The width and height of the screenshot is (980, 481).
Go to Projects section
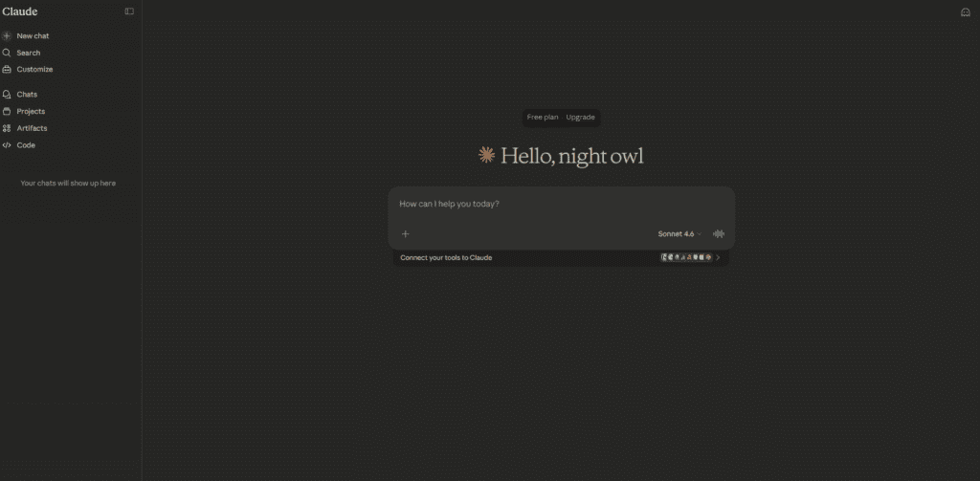pyautogui.click(x=31, y=111)
